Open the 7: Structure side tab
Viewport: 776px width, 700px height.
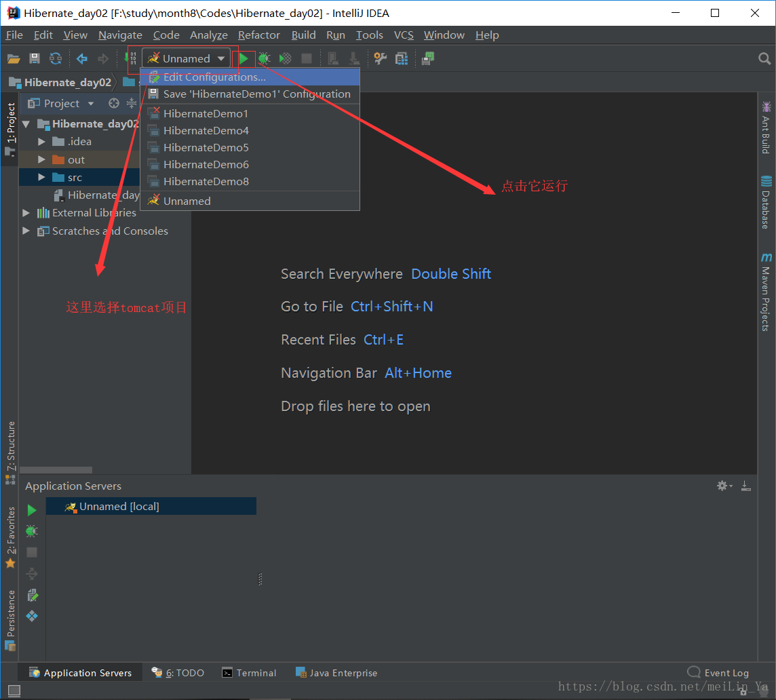coord(10,453)
